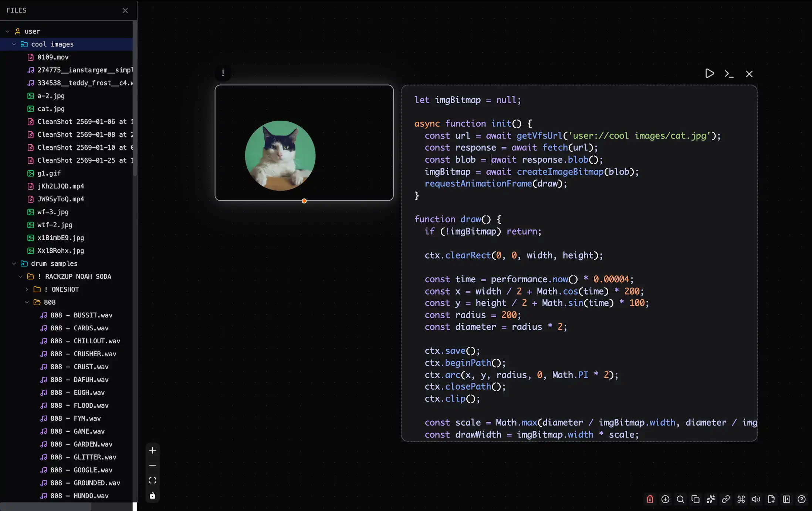Collapse the drum samples folder
This screenshot has height=511, width=812.
(14, 263)
